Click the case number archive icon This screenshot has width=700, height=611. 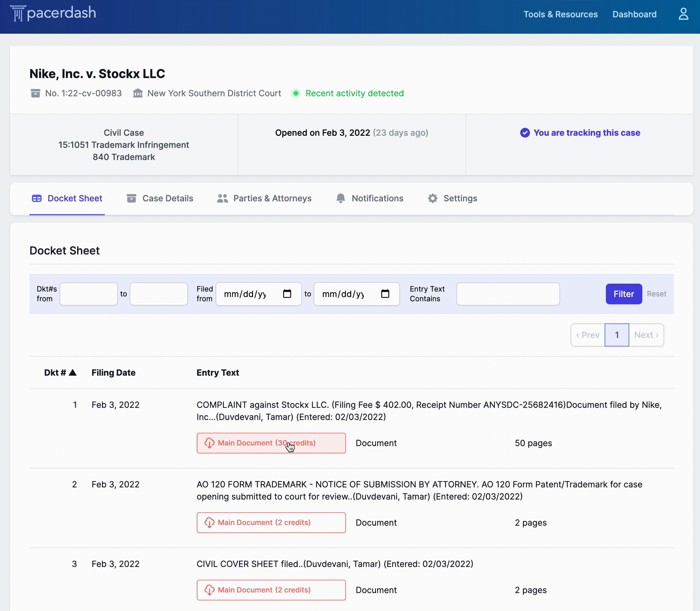(36, 93)
